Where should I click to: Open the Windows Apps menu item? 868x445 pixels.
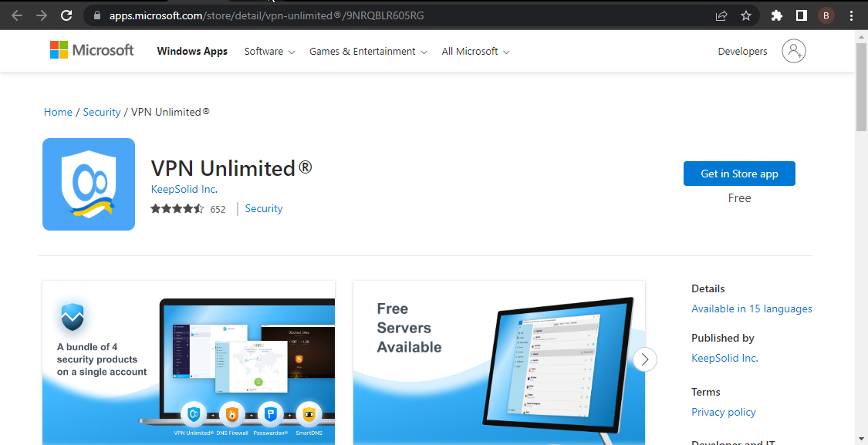[192, 52]
